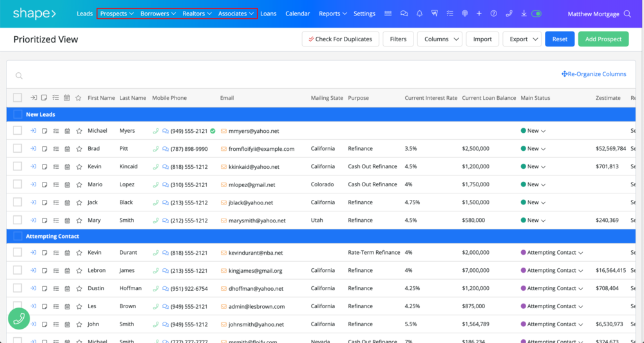644x343 pixels.
Task: Open tasks list icon for Lebron James row
Action: pyautogui.click(x=56, y=271)
